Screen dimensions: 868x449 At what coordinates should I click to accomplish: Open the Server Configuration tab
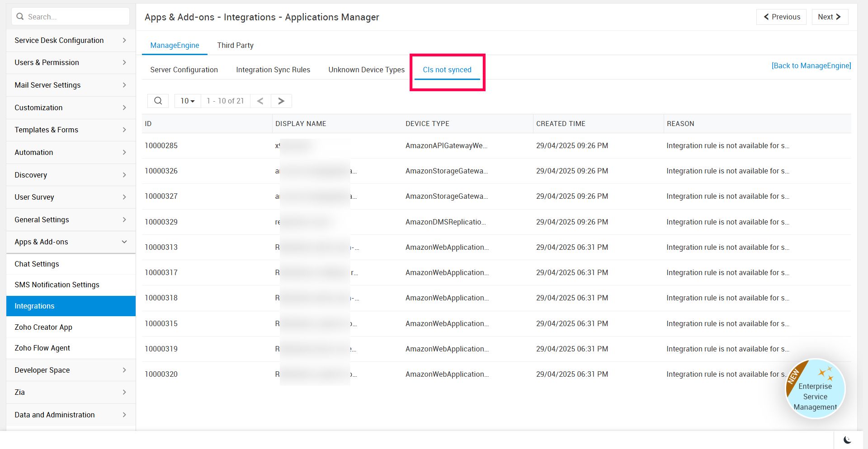coord(184,70)
